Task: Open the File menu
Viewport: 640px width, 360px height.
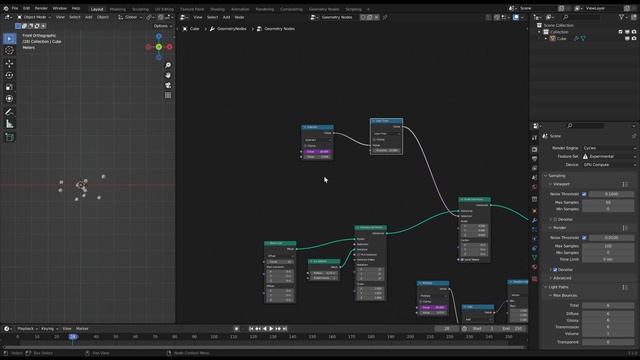Action: point(15,8)
